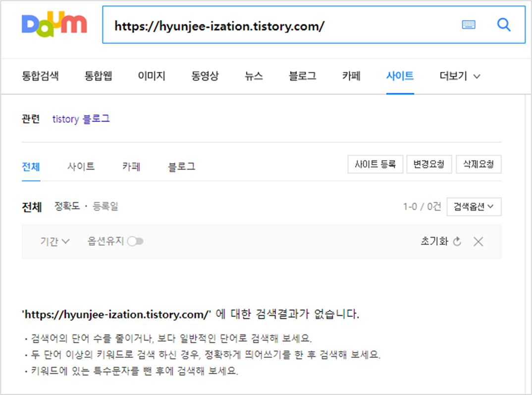Select the 카페 sub-tab filter
The image size is (532, 395).
(x=131, y=167)
